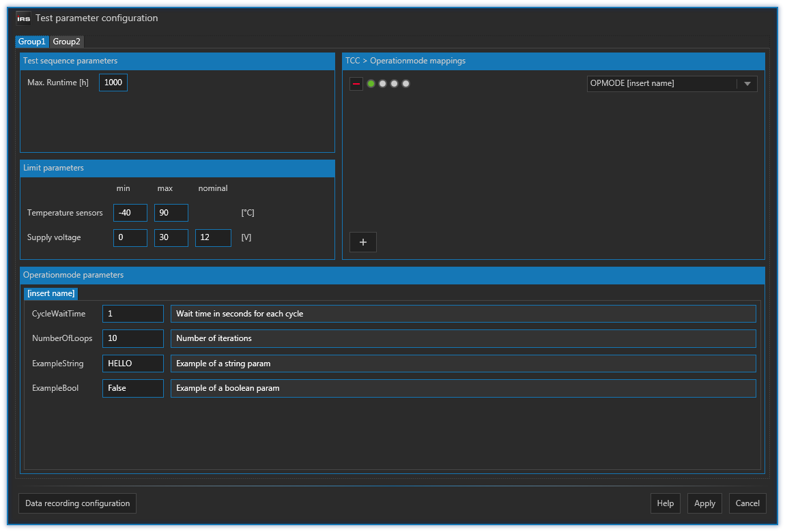Select the third gray mapping indicator
Image resolution: width=785 pixels, height=532 pixels.
(x=394, y=83)
